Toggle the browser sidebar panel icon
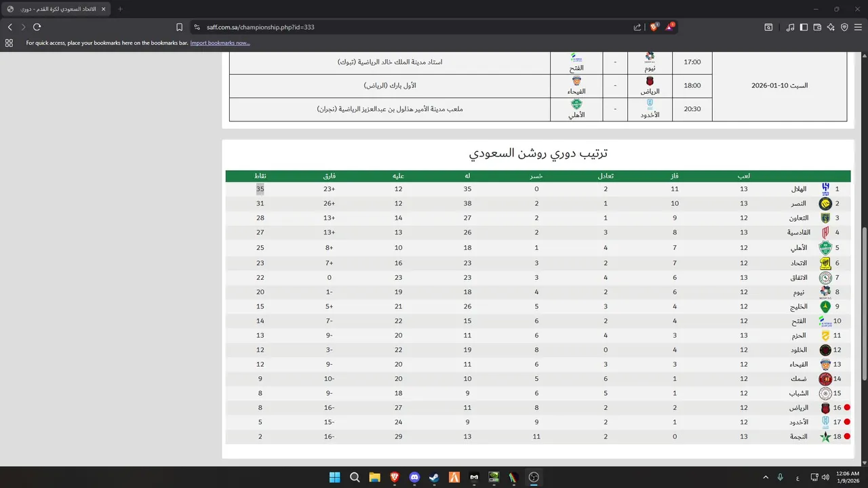 pyautogui.click(x=804, y=27)
